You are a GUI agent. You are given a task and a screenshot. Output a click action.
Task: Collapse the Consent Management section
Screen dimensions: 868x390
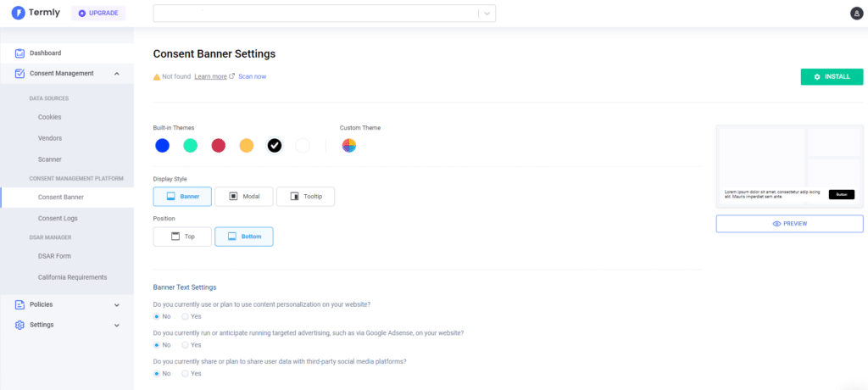(x=117, y=74)
